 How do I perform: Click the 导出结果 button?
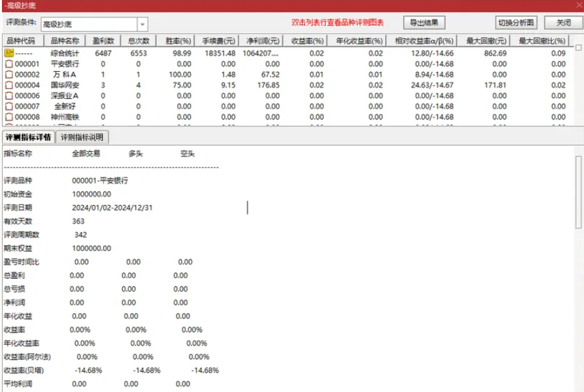(x=425, y=21)
